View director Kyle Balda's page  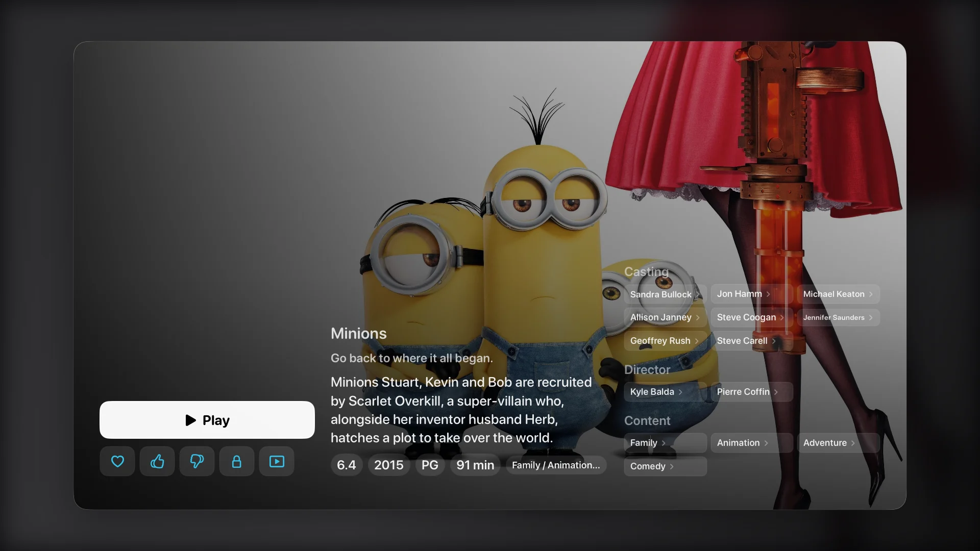(665, 392)
